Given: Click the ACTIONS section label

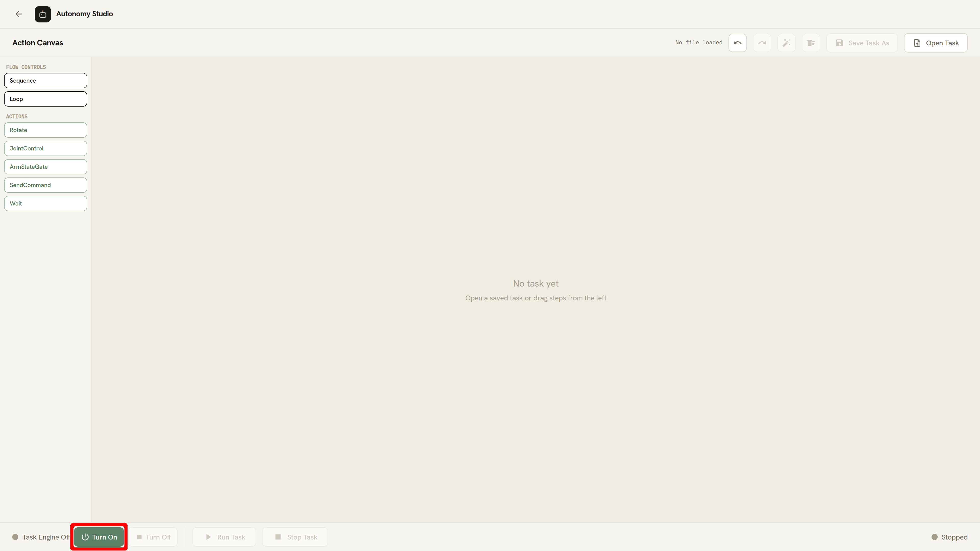Looking at the screenshot, I should 17,116.
